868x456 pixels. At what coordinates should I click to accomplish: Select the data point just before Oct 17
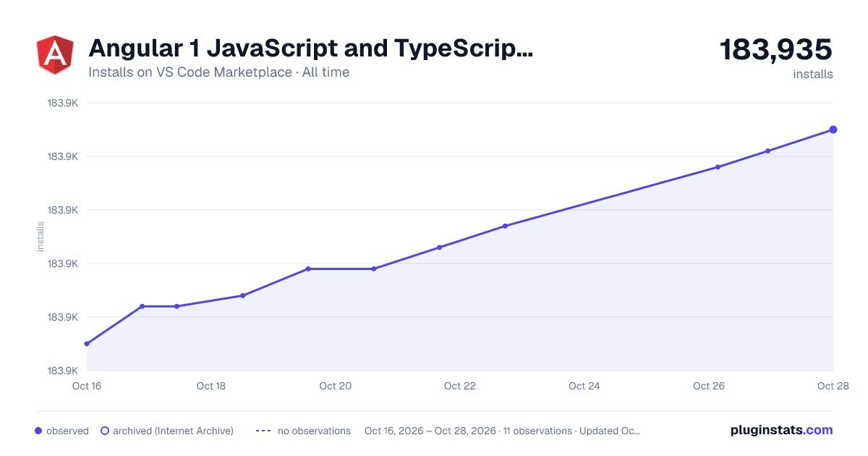(142, 306)
